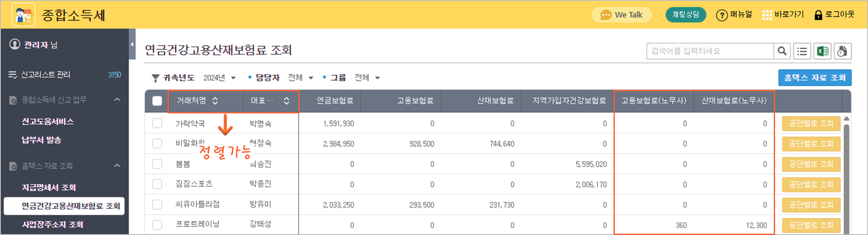This screenshot has height=235, width=868.
Task: Focus the 검색어를 입력하세요 search field
Action: [x=710, y=51]
